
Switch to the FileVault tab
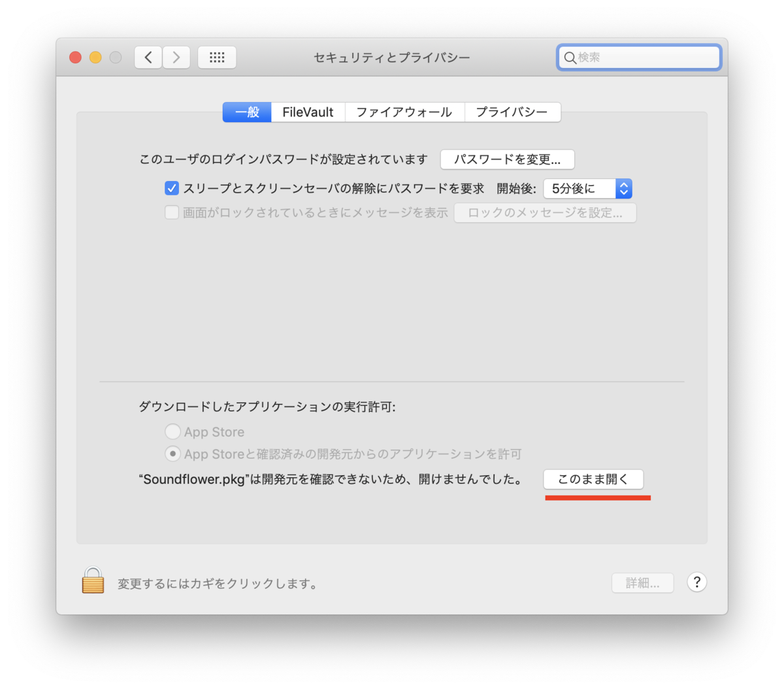point(308,112)
